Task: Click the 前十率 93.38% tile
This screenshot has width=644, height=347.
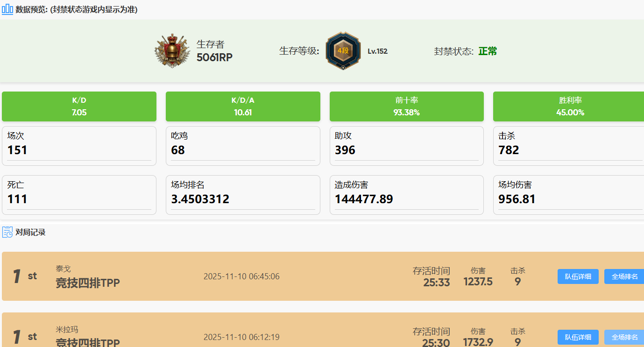Action: (406, 106)
